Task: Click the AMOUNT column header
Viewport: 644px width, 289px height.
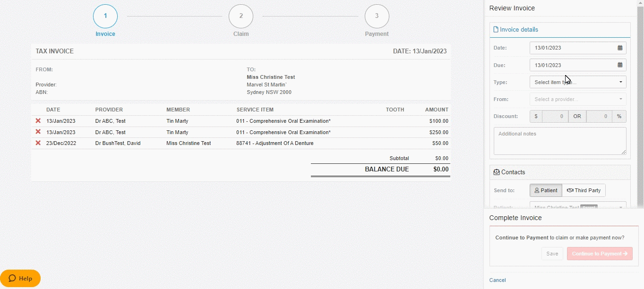Action: [437, 110]
